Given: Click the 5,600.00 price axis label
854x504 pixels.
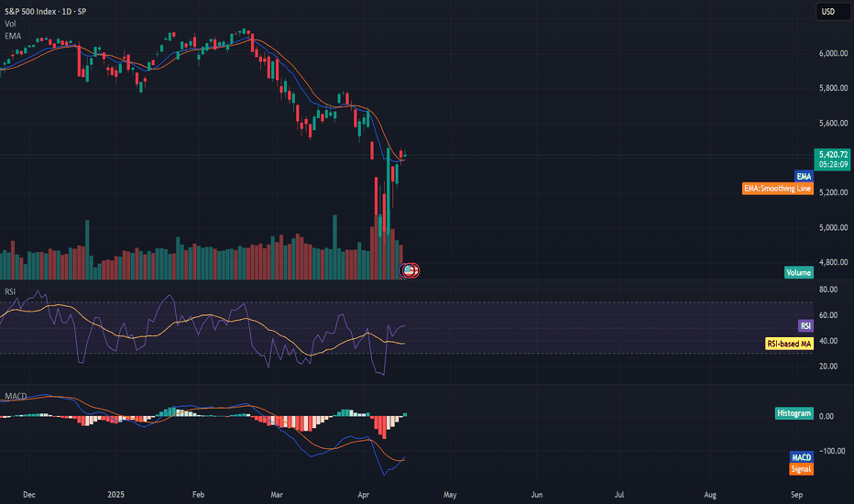Looking at the screenshot, I should [x=833, y=123].
